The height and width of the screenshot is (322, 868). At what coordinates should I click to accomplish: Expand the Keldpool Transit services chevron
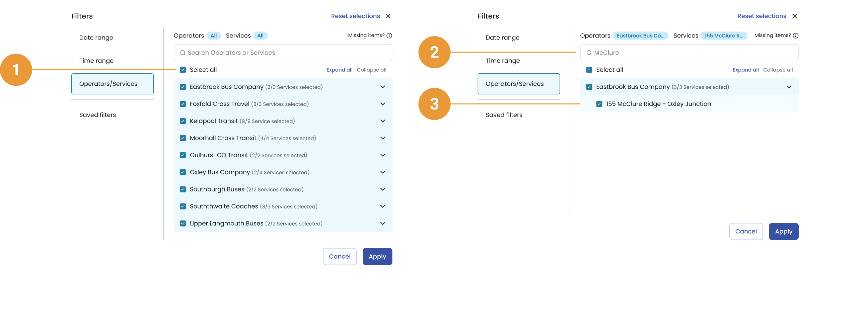coord(382,121)
